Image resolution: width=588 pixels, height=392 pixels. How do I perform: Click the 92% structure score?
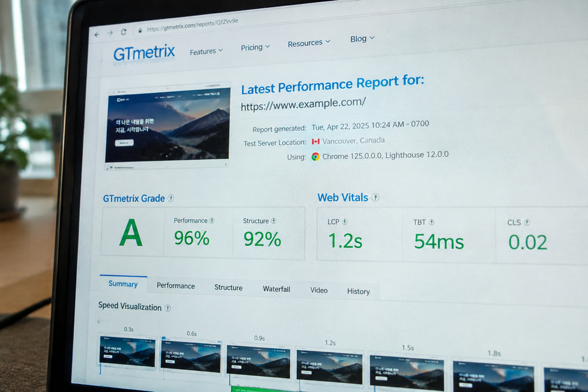[262, 239]
